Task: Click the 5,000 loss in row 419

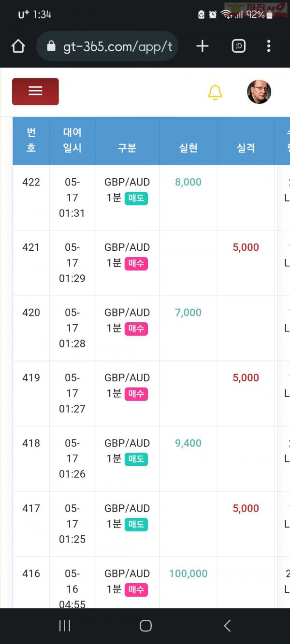Action: 246,378
